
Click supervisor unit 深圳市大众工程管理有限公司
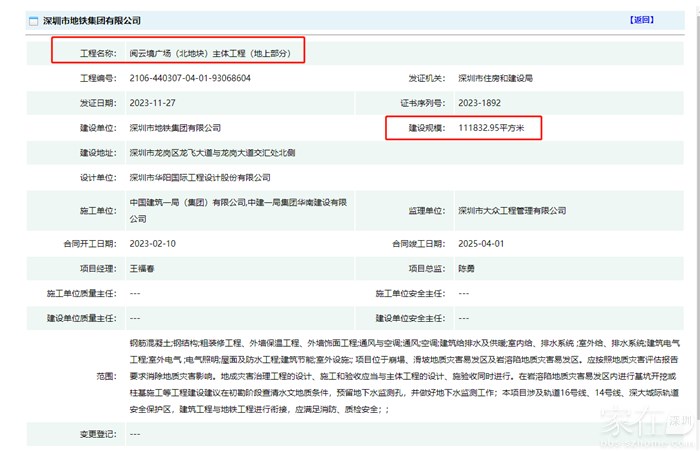(x=513, y=210)
